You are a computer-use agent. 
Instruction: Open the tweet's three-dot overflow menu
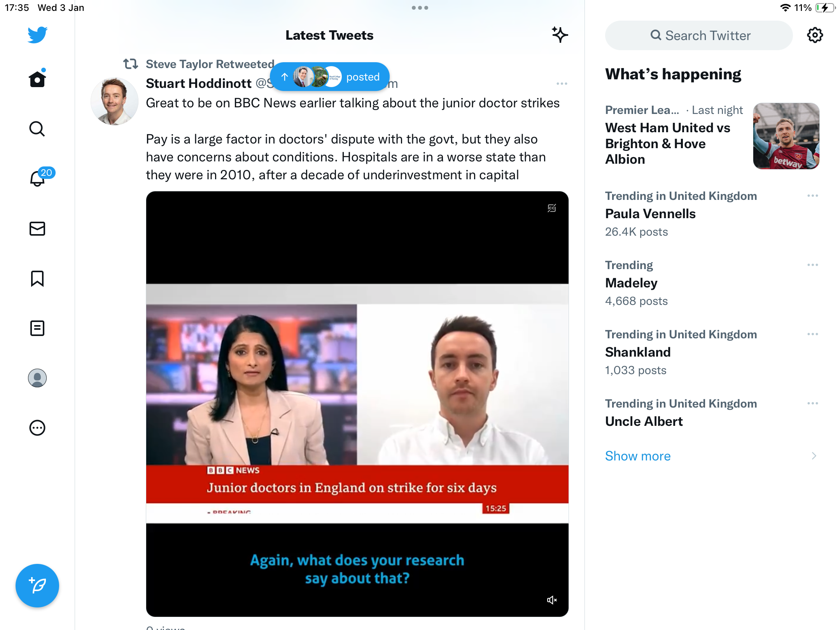point(562,84)
